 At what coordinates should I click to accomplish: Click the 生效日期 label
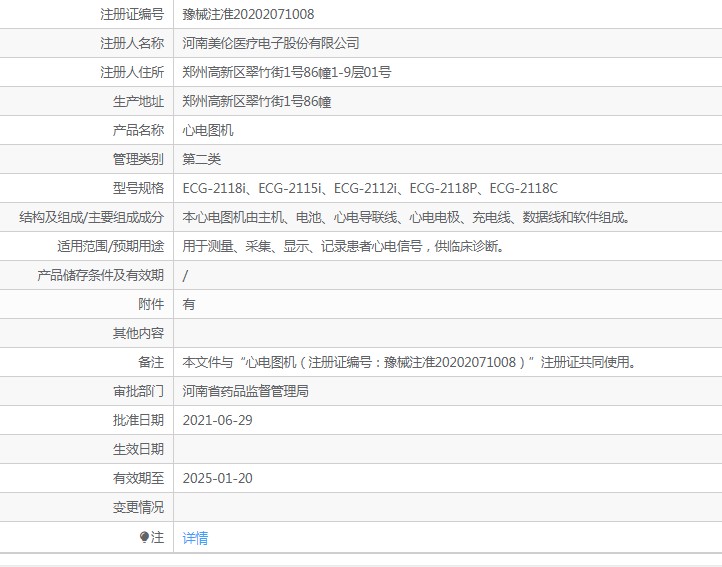[139, 449]
